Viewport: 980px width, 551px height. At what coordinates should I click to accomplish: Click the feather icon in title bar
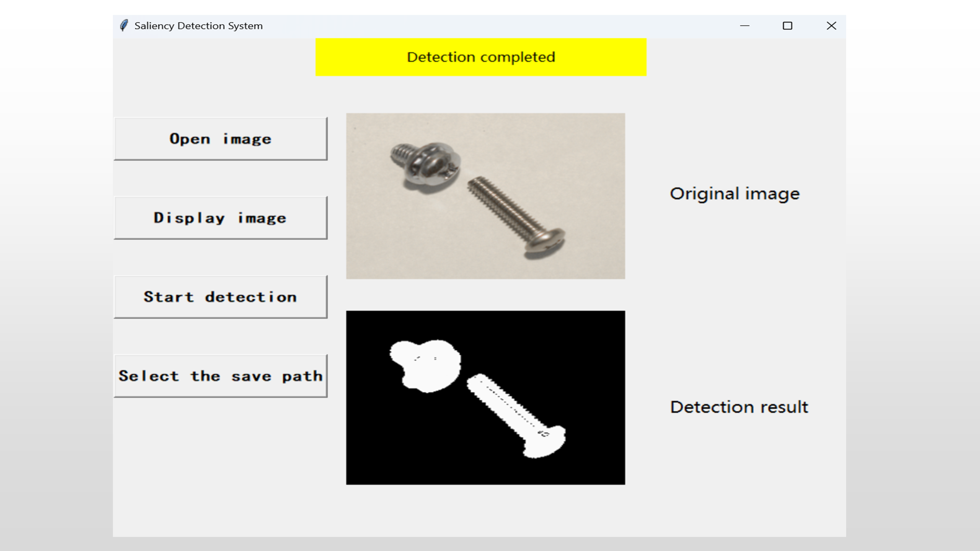click(124, 25)
